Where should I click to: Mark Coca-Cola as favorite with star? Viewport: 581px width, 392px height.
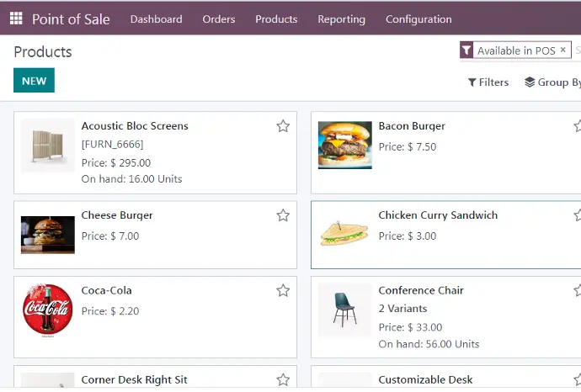283,290
